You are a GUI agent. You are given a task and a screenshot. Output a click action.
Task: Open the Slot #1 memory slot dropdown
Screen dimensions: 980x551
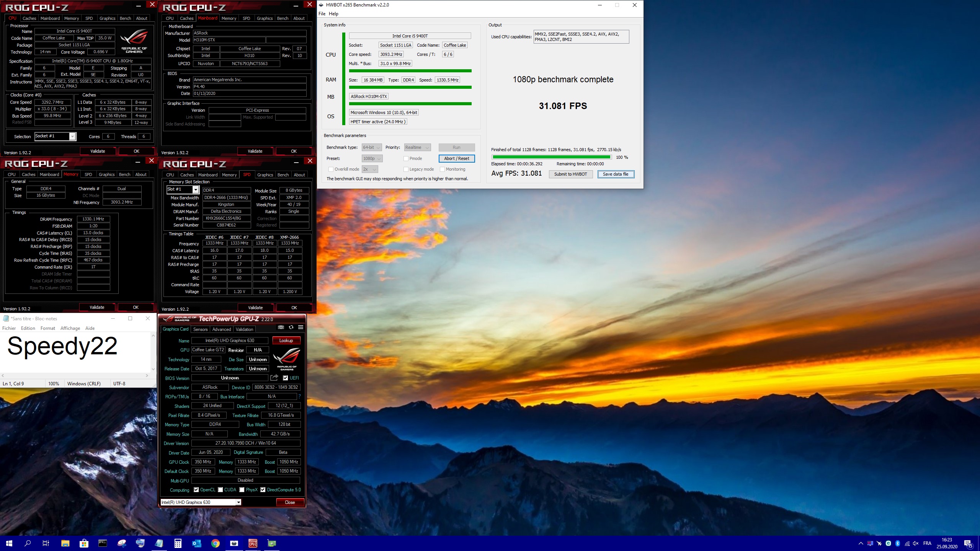[183, 189]
